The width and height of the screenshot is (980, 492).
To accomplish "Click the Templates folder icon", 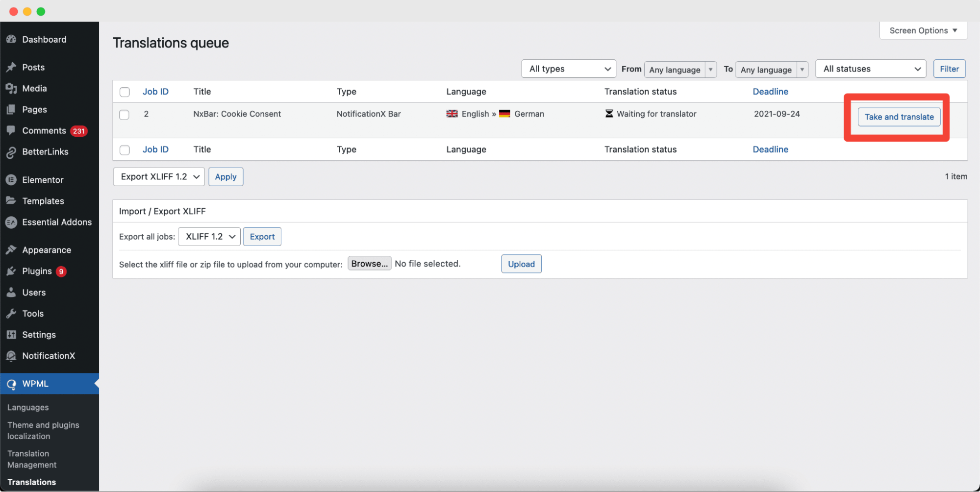I will 11,200.
